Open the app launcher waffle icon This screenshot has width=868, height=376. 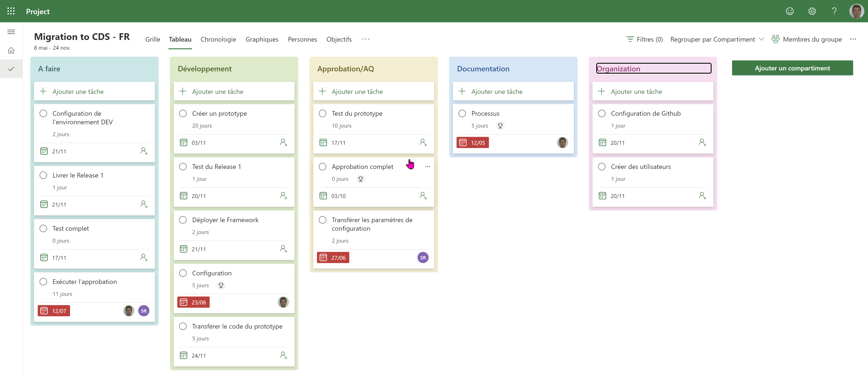(x=11, y=11)
